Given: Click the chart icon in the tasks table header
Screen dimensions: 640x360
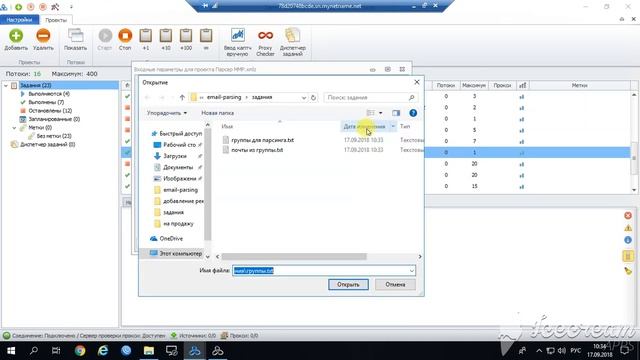Looking at the screenshot, I should (x=522, y=85).
